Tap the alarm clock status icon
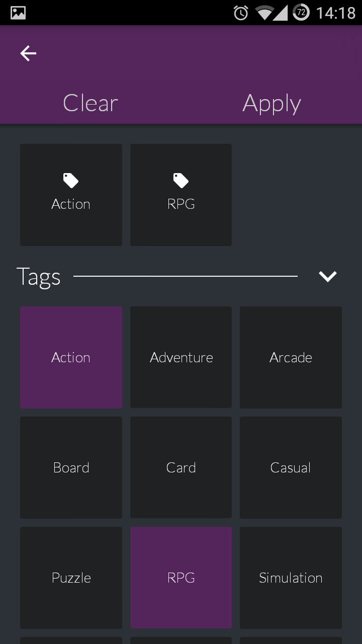 point(241,13)
